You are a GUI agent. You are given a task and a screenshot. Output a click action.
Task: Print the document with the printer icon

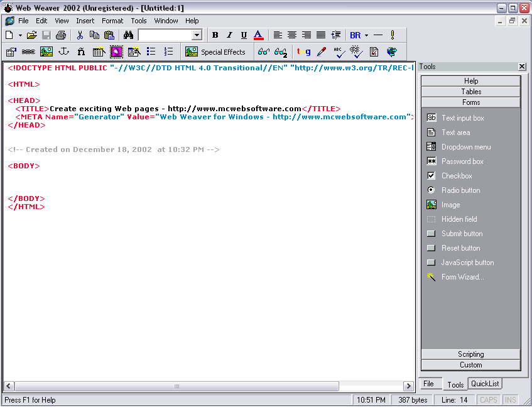click(x=61, y=35)
